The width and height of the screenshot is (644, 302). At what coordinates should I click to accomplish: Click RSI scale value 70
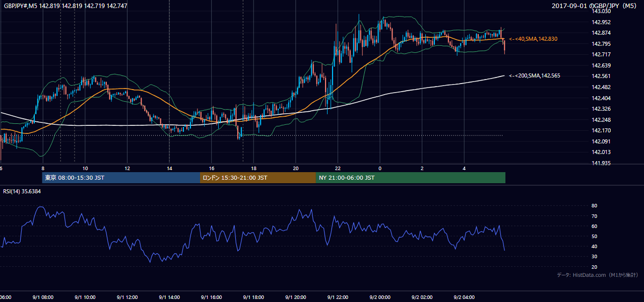point(594,216)
